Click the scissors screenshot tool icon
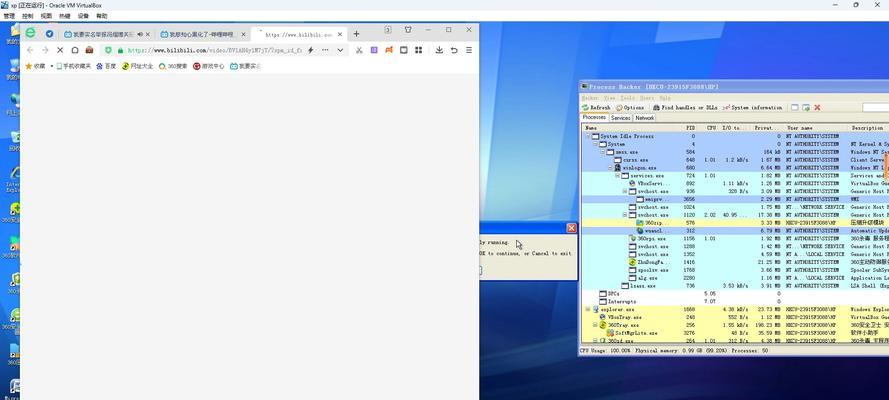The height and width of the screenshot is (400, 889). pos(359,50)
